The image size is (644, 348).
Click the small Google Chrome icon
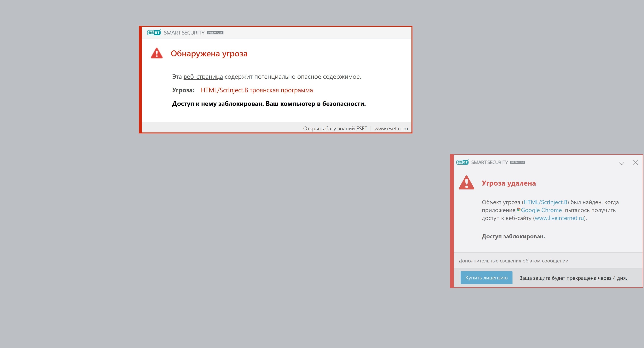(519, 210)
